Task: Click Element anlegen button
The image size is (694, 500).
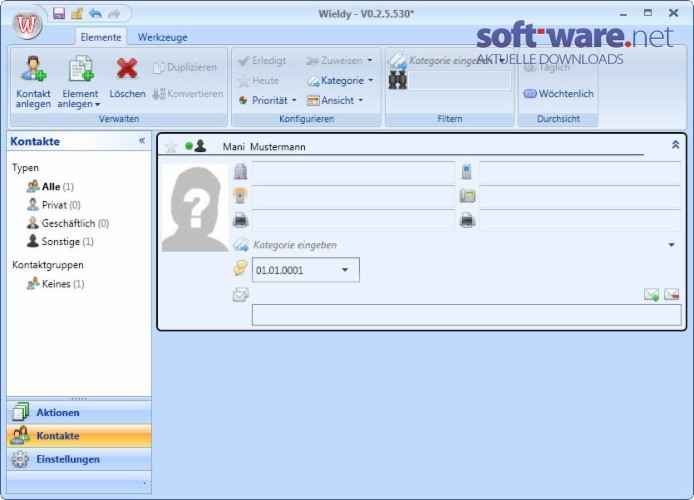Action: click(80, 81)
